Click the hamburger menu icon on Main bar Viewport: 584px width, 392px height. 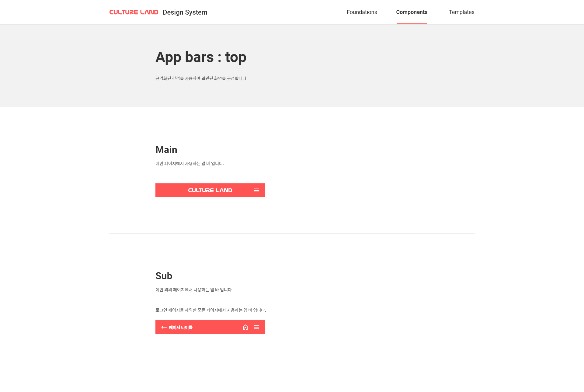[256, 190]
